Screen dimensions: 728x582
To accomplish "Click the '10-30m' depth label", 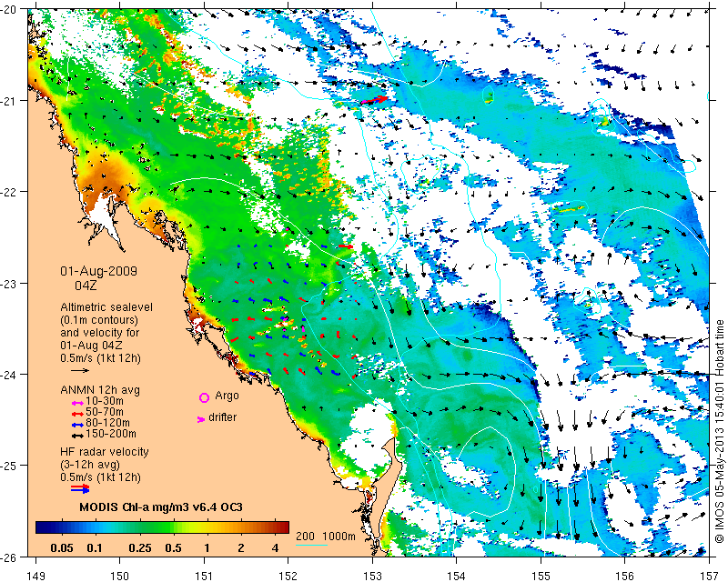I will (105, 401).
